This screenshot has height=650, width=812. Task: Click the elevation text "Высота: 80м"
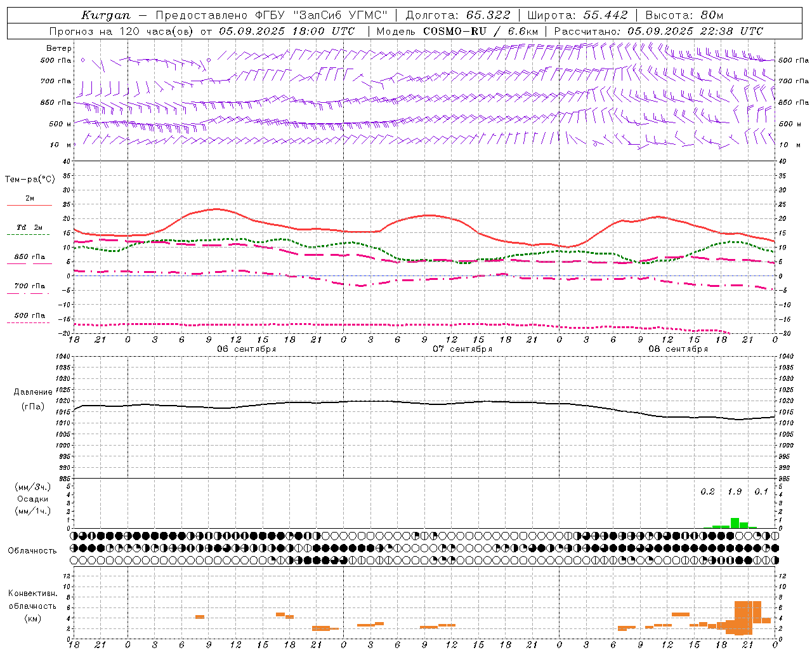click(684, 15)
